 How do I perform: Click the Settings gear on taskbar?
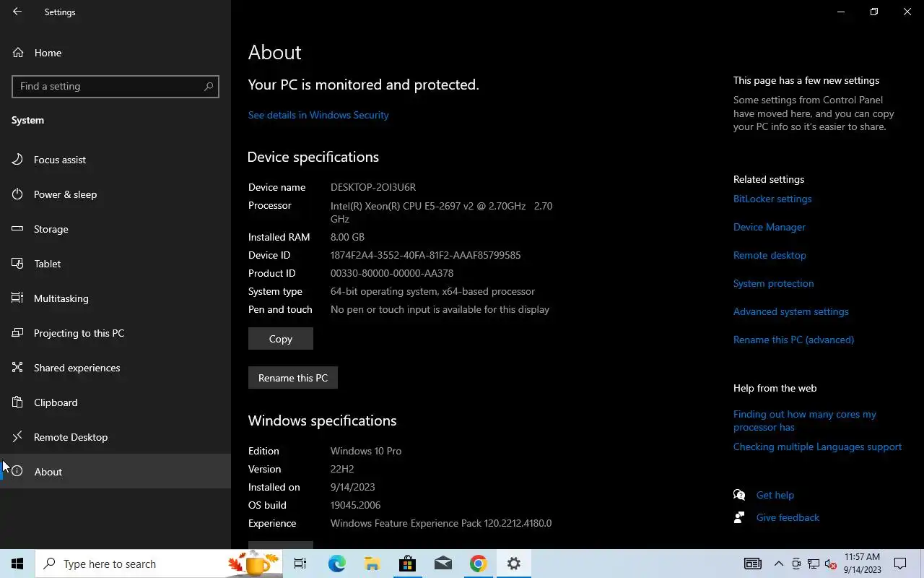click(513, 564)
